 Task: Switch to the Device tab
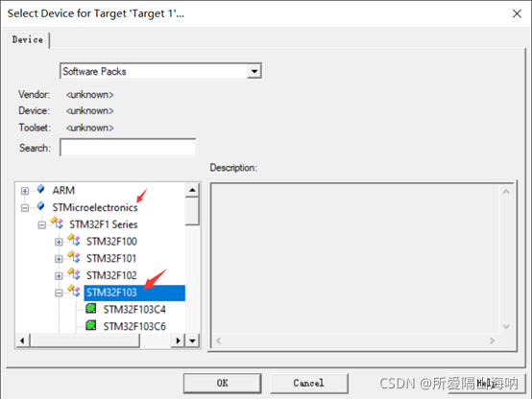click(28, 39)
